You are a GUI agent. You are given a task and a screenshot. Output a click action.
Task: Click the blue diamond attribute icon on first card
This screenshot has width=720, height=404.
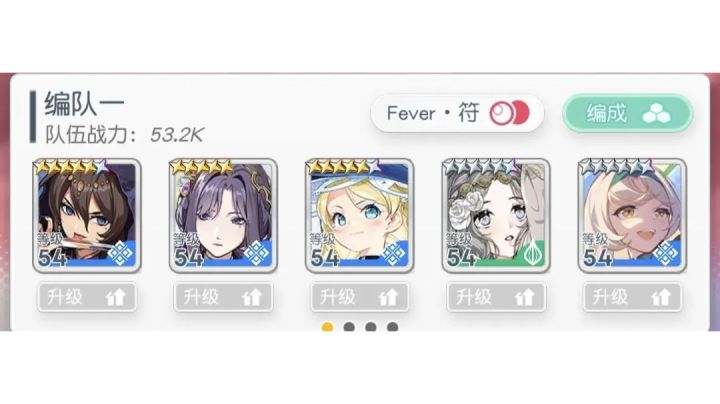tap(121, 253)
